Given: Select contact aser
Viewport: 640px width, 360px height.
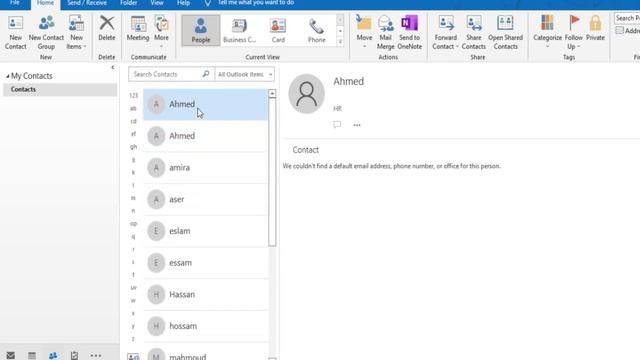Looking at the screenshot, I should (205, 200).
